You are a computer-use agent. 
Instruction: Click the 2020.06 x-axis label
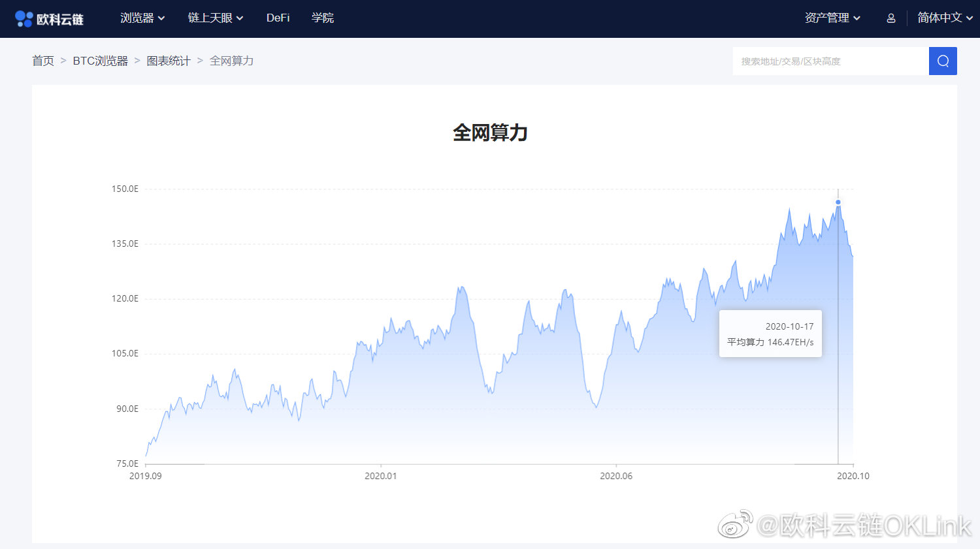point(616,476)
